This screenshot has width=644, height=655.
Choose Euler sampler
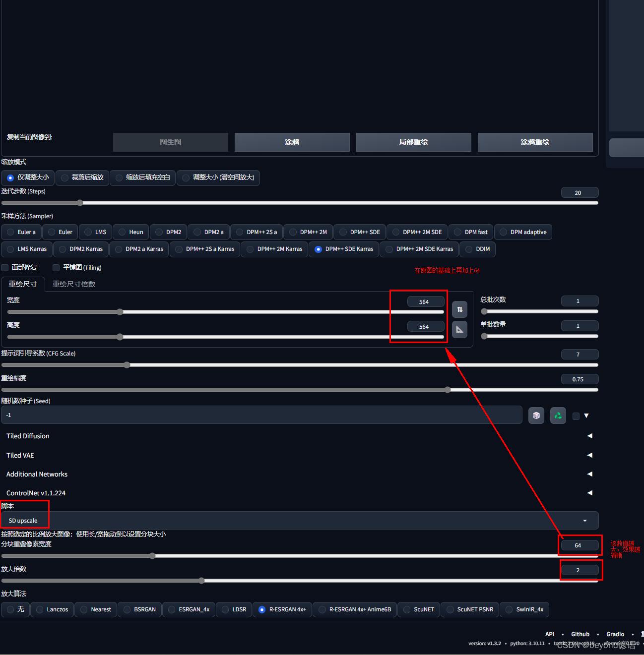click(x=60, y=232)
